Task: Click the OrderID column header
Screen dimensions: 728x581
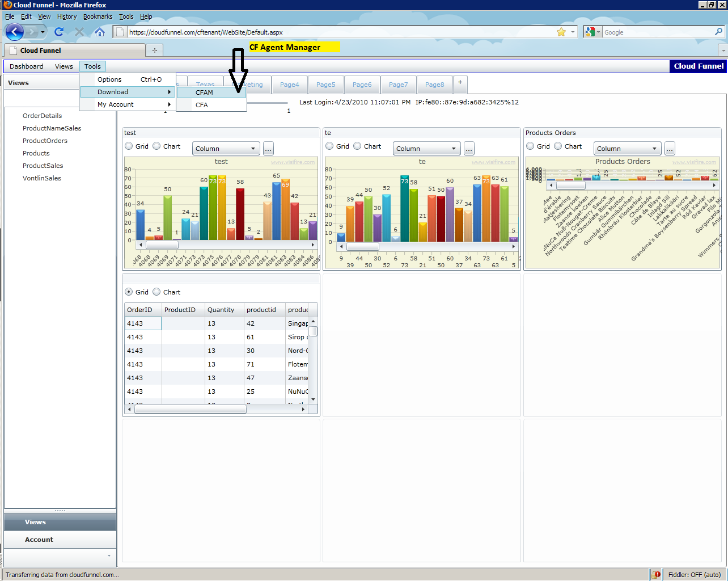Action: coord(143,310)
